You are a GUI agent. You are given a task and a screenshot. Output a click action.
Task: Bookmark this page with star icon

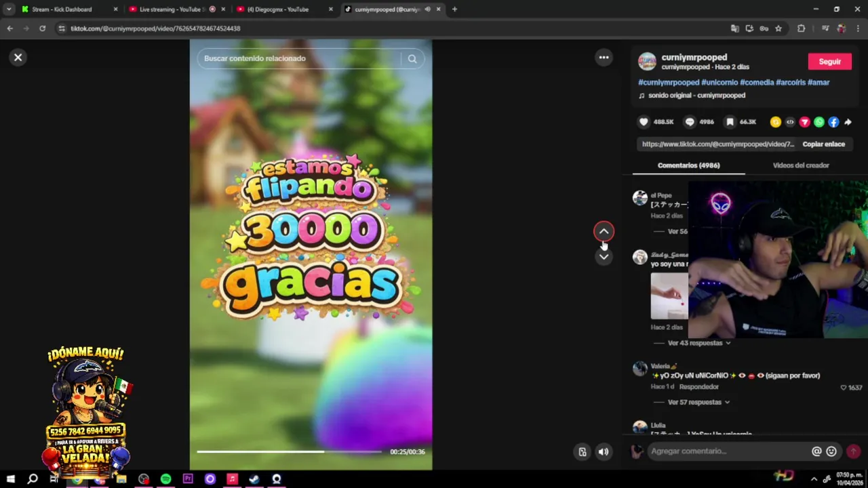[x=778, y=28]
